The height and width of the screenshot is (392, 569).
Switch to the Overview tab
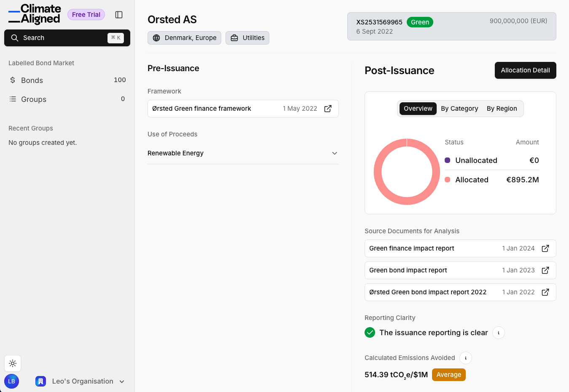click(418, 109)
